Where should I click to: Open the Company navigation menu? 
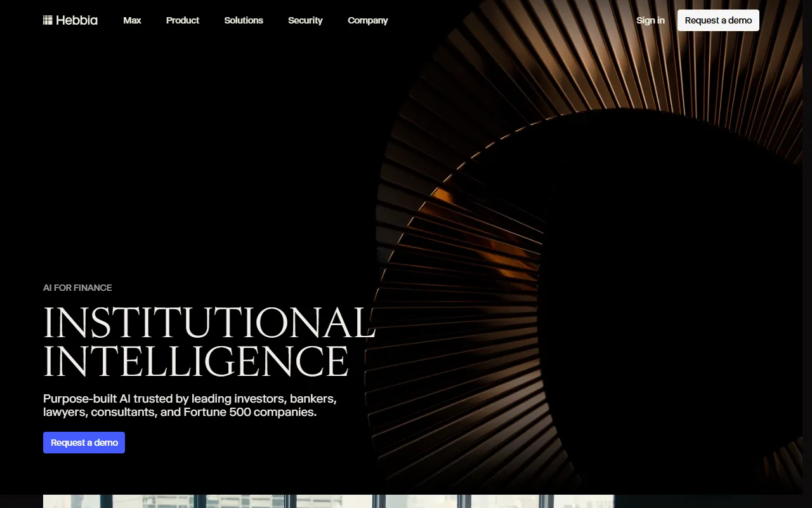pos(368,20)
